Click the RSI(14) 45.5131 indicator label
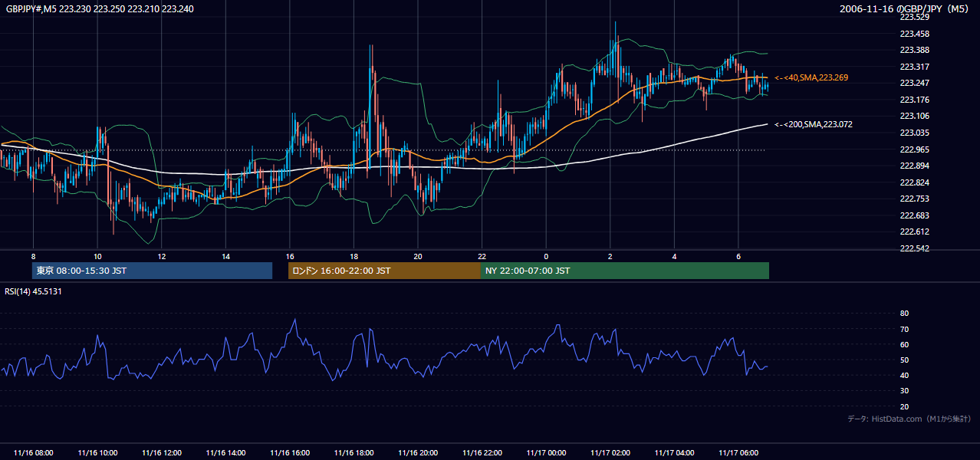 point(33,291)
